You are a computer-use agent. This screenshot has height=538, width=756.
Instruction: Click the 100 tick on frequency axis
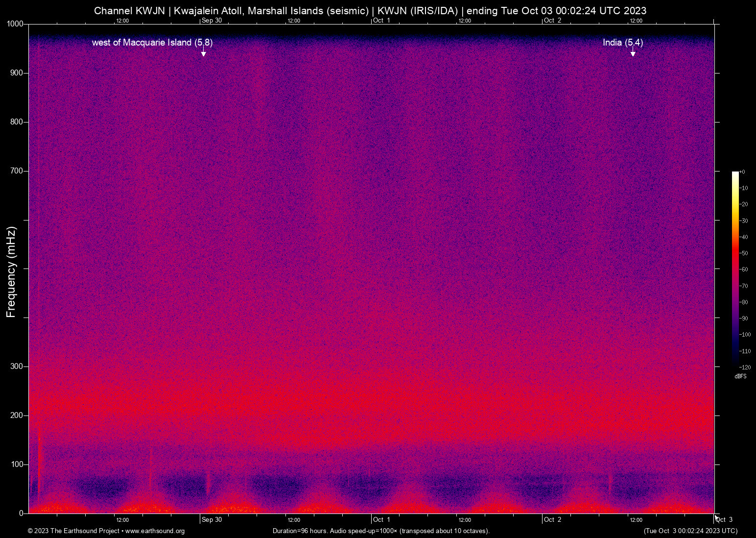pyautogui.click(x=17, y=465)
